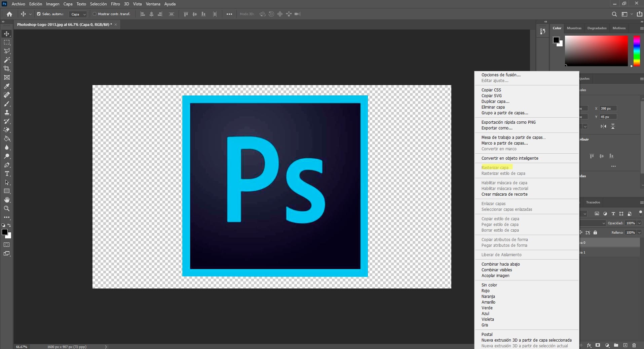Image resolution: width=644 pixels, height=349 pixels.
Task: Open the Opacidad value dropdown arrow
Action: [x=639, y=223]
